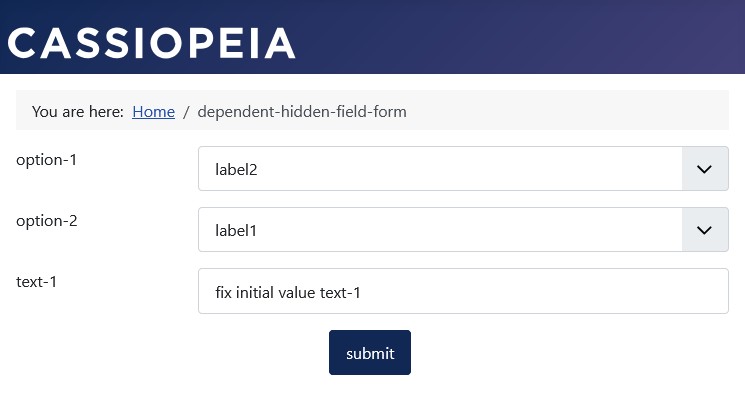Click the dependent-hidden-field-form breadcrumb item
745x410 pixels.
click(302, 111)
